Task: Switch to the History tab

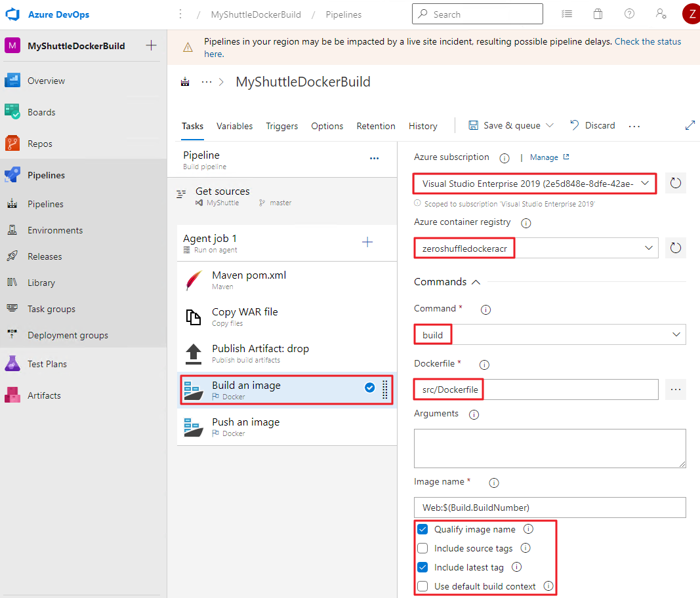Action: click(x=422, y=127)
